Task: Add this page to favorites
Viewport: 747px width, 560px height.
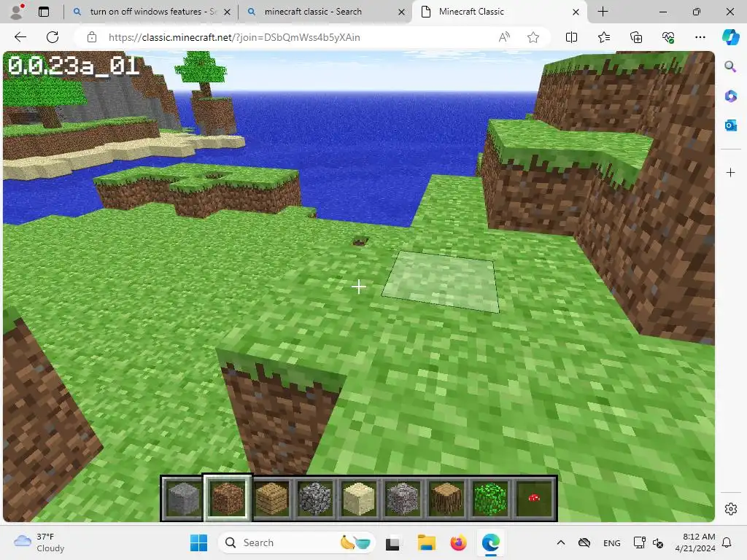Action: (533, 37)
